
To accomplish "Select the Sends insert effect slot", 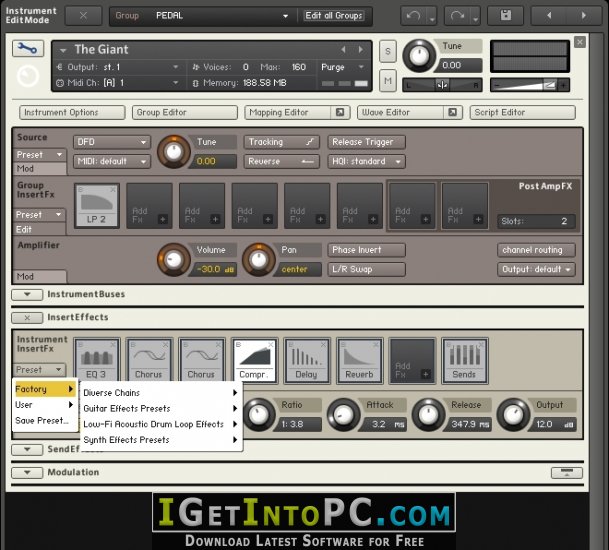I will [465, 360].
